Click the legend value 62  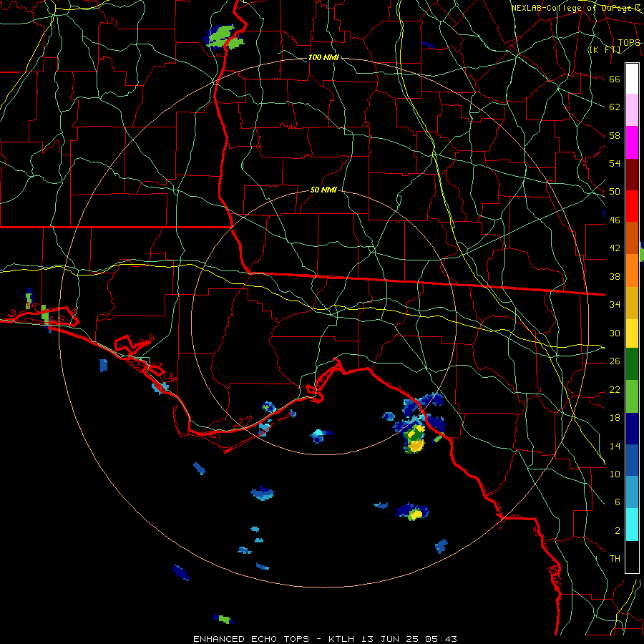coord(615,107)
